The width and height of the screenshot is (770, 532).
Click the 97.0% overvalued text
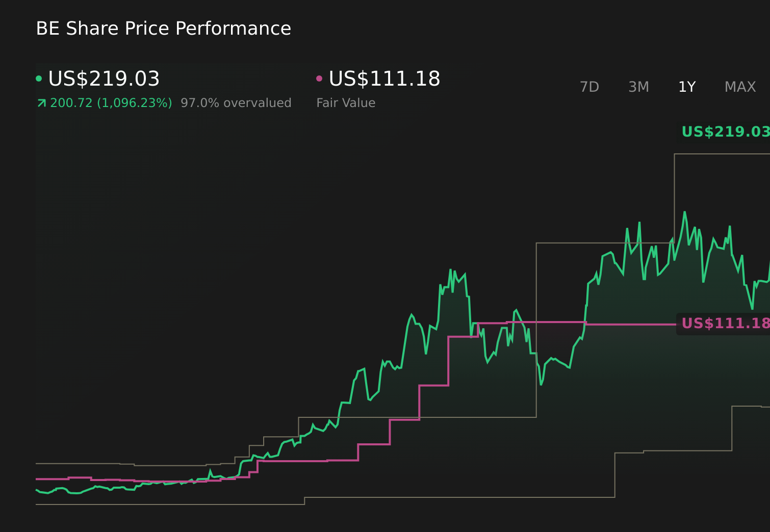236,103
